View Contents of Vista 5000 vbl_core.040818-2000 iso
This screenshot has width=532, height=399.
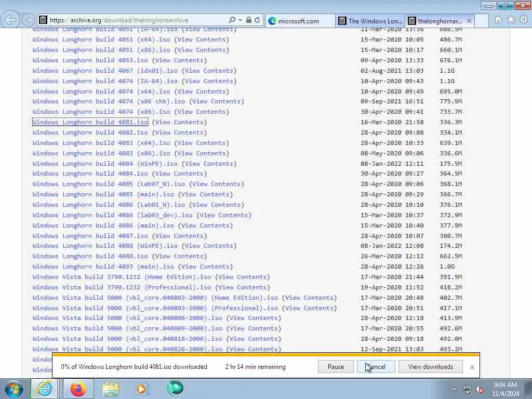(x=254, y=339)
